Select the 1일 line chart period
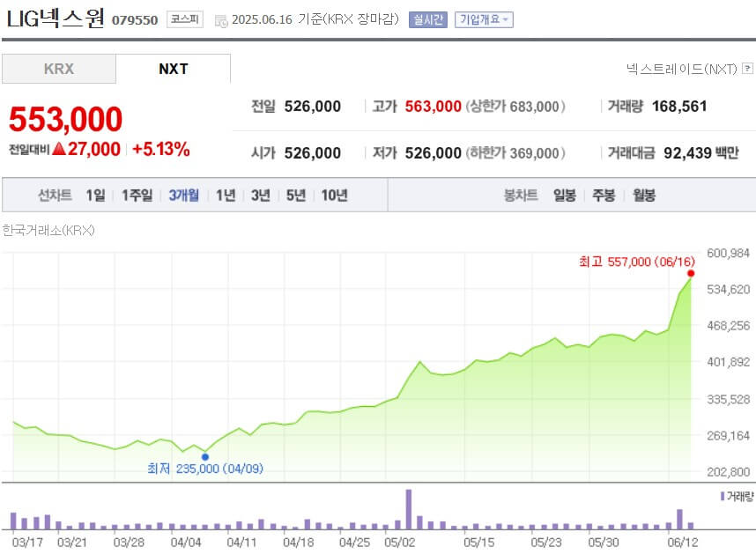Screen dimensions: 756x554 point(95,196)
